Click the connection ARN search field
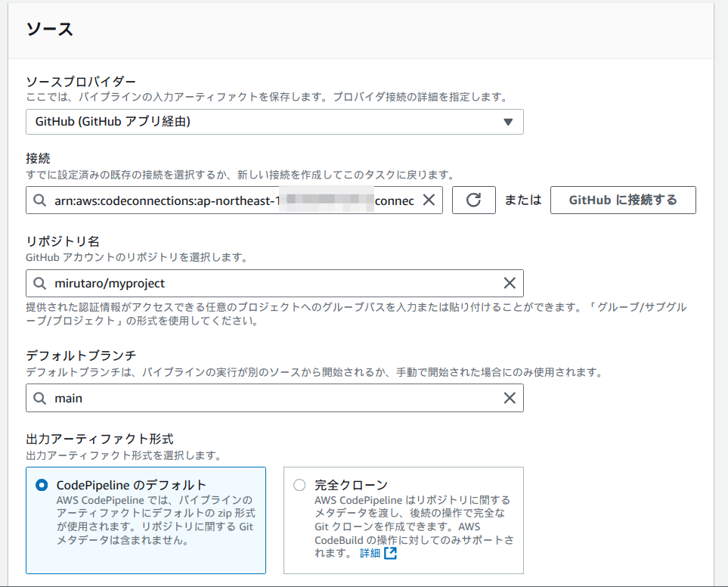This screenshot has height=587, width=728. tap(234, 200)
